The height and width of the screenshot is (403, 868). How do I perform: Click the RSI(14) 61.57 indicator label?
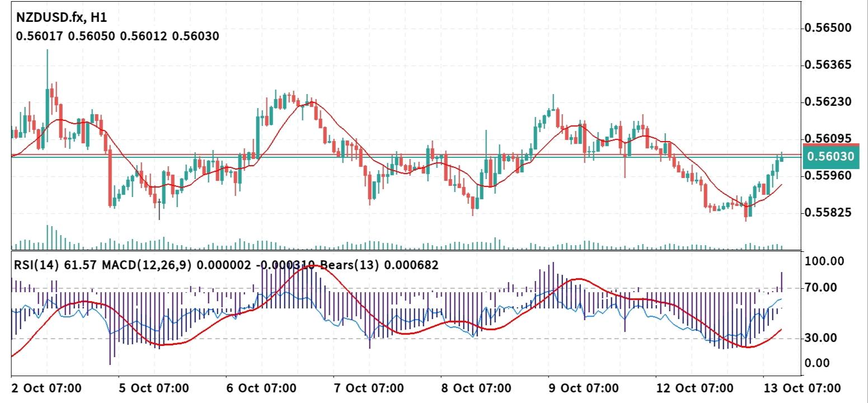tap(57, 265)
